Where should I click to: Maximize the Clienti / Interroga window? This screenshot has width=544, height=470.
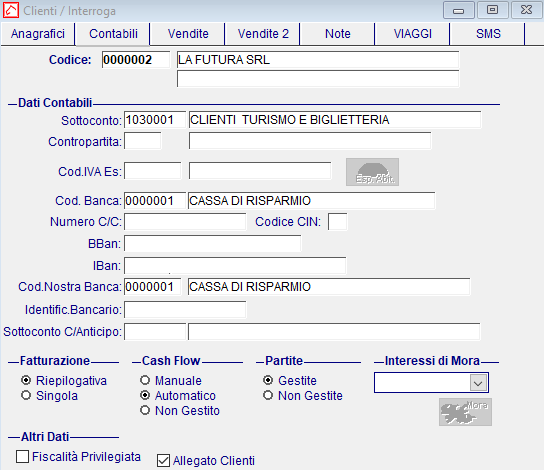point(493,10)
